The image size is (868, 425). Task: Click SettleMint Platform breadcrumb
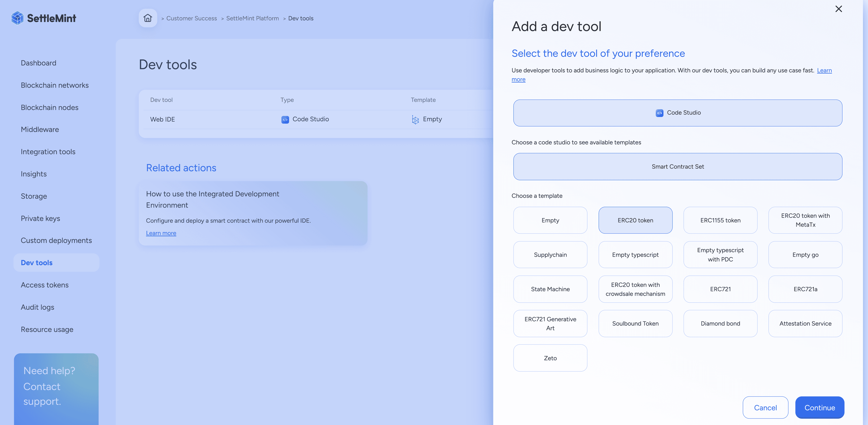pos(252,18)
